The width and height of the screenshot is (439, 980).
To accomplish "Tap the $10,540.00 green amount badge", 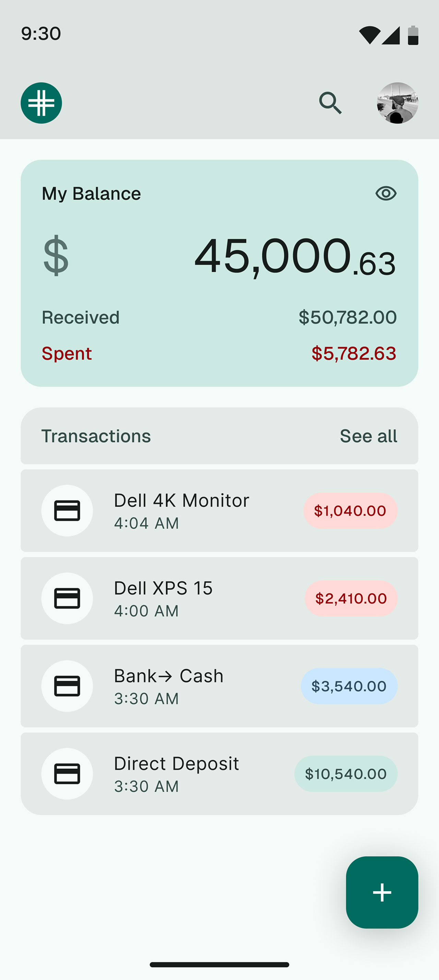I will pyautogui.click(x=346, y=774).
